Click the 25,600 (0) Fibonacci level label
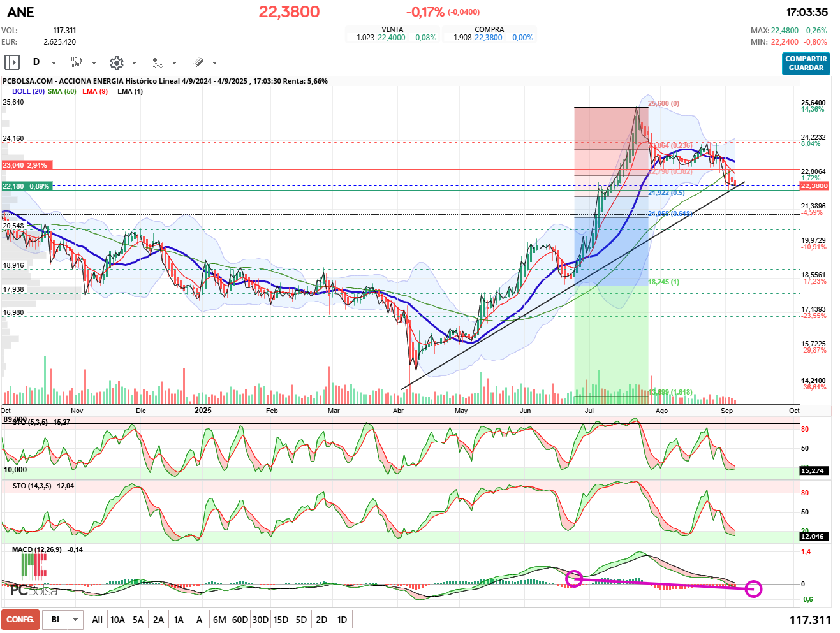Screen dimensions: 840x633 [664, 103]
